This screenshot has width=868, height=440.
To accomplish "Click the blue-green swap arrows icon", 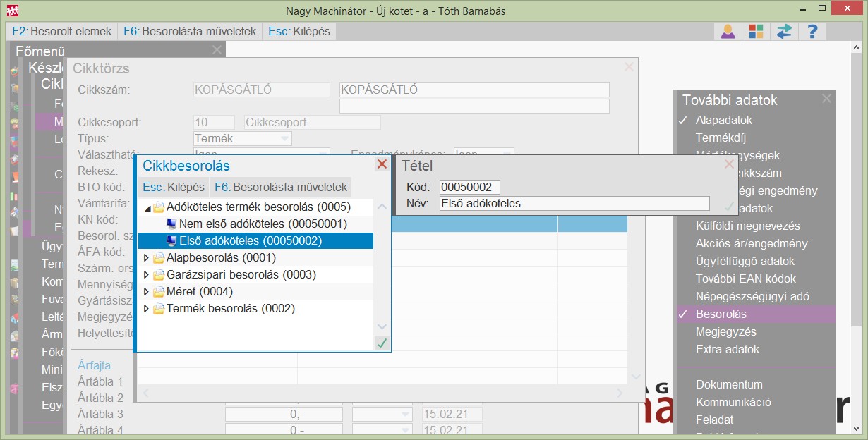I will [x=784, y=32].
